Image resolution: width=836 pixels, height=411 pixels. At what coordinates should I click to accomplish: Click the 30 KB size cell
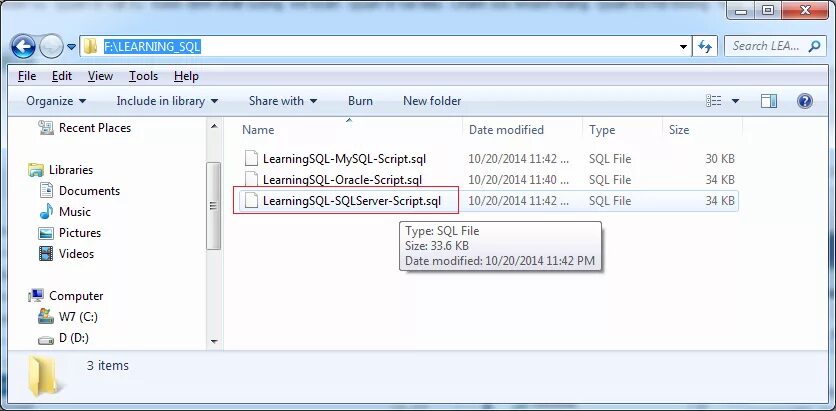point(720,159)
